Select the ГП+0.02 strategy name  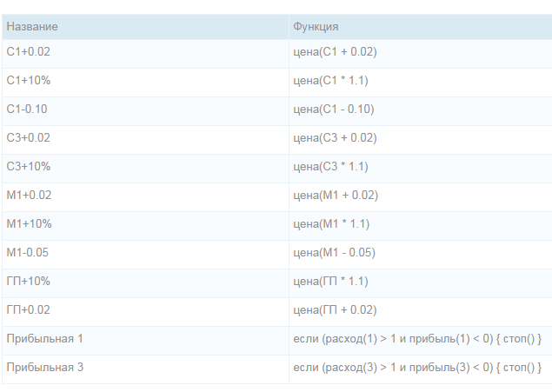coord(28,309)
